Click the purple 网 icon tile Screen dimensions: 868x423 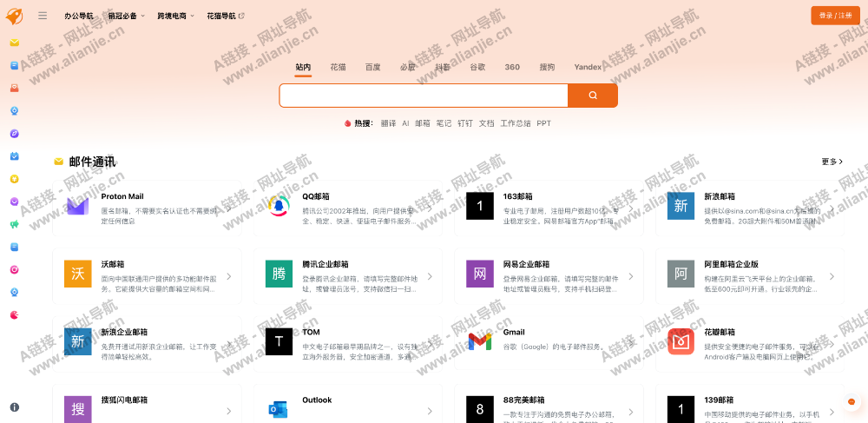[x=480, y=274]
